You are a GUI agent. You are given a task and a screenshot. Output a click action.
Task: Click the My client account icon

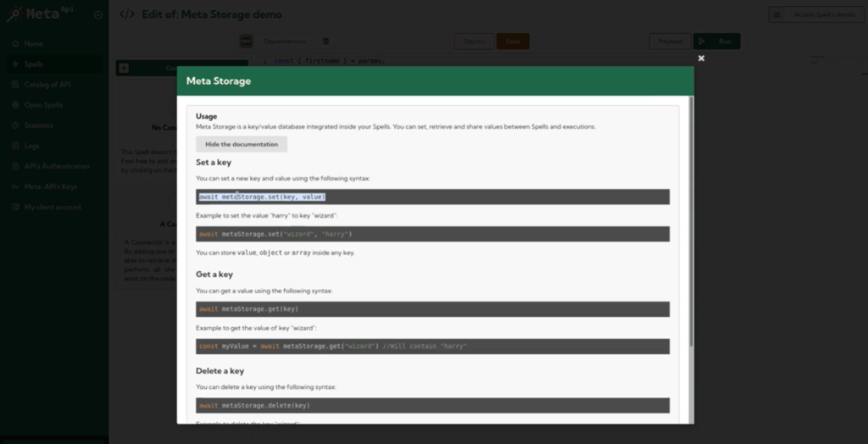[15, 207]
